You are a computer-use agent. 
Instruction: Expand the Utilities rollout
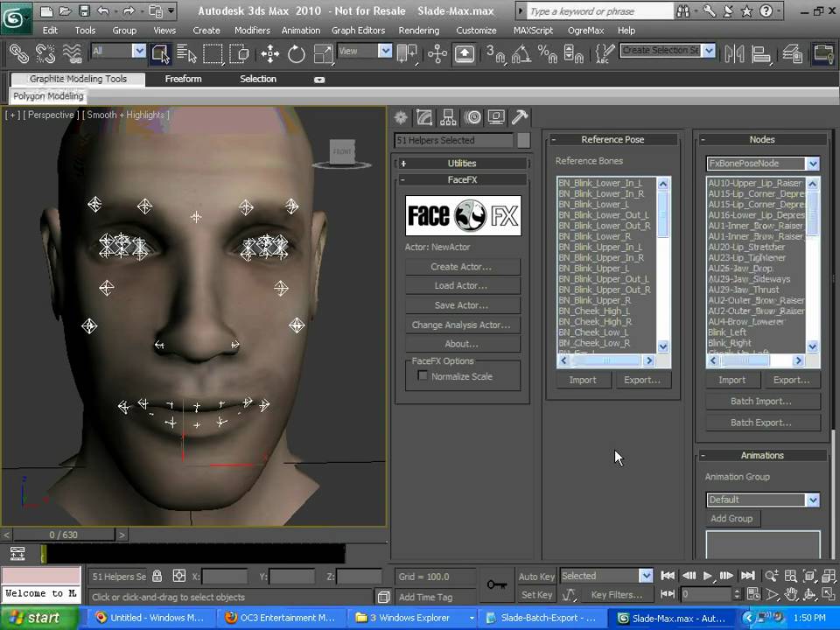461,164
